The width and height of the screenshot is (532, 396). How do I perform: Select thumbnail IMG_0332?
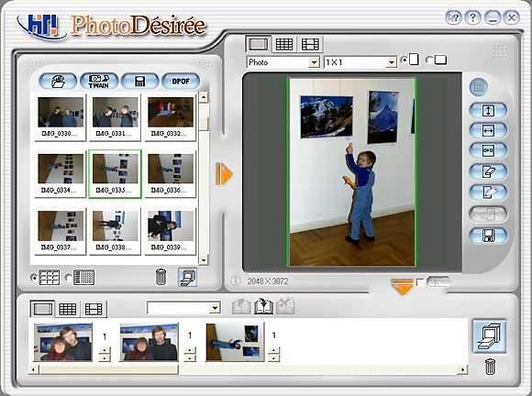[x=171, y=117]
